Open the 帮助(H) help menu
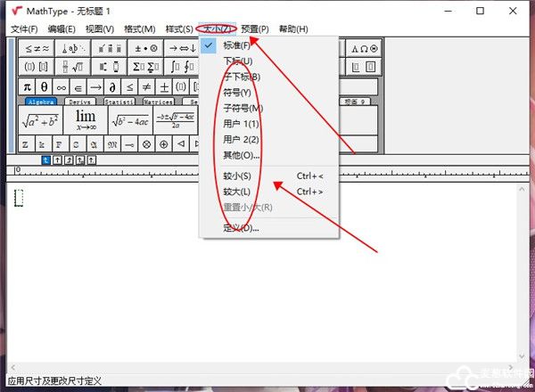Image resolution: width=535 pixels, height=392 pixels. point(292,29)
